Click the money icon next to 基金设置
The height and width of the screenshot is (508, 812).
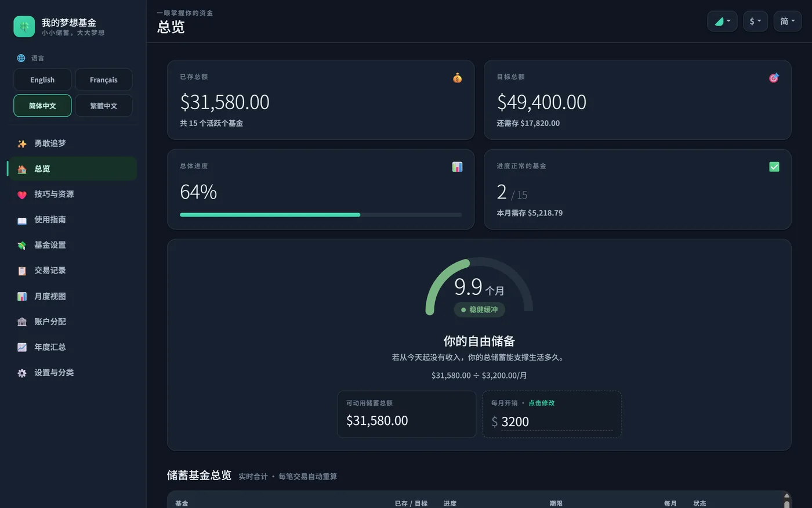tap(22, 246)
